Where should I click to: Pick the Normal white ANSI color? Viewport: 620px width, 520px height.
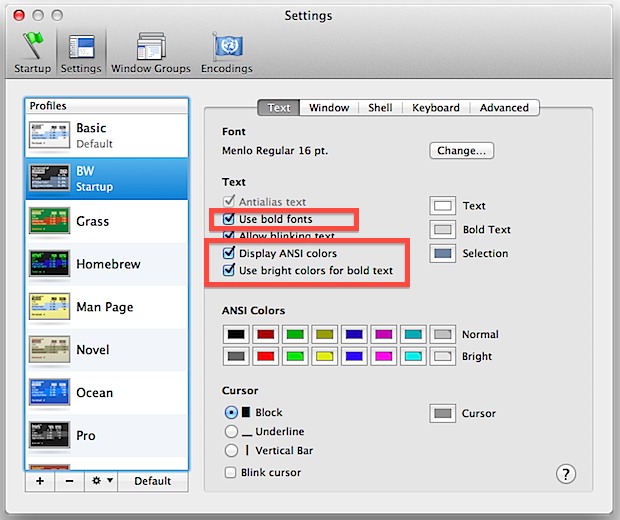coord(442,335)
